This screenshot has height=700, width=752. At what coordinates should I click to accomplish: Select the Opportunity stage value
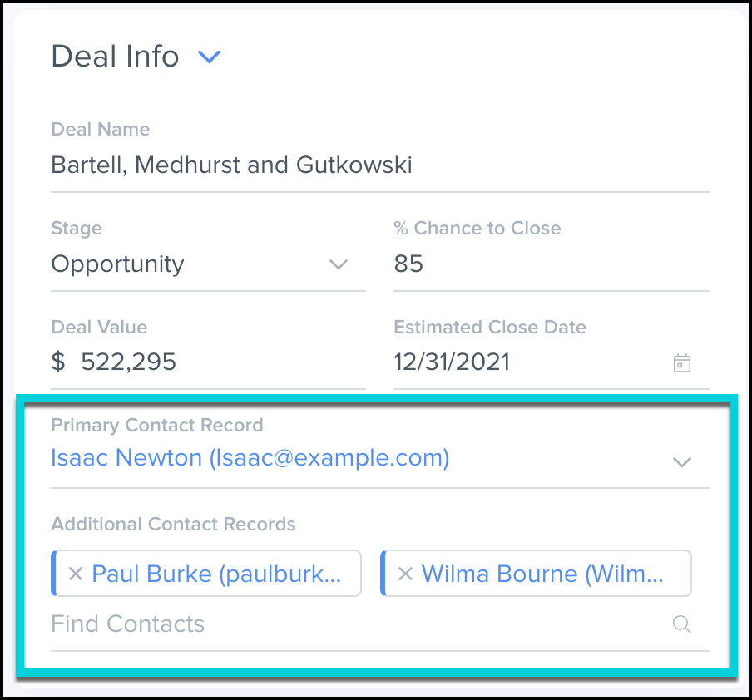(x=117, y=264)
